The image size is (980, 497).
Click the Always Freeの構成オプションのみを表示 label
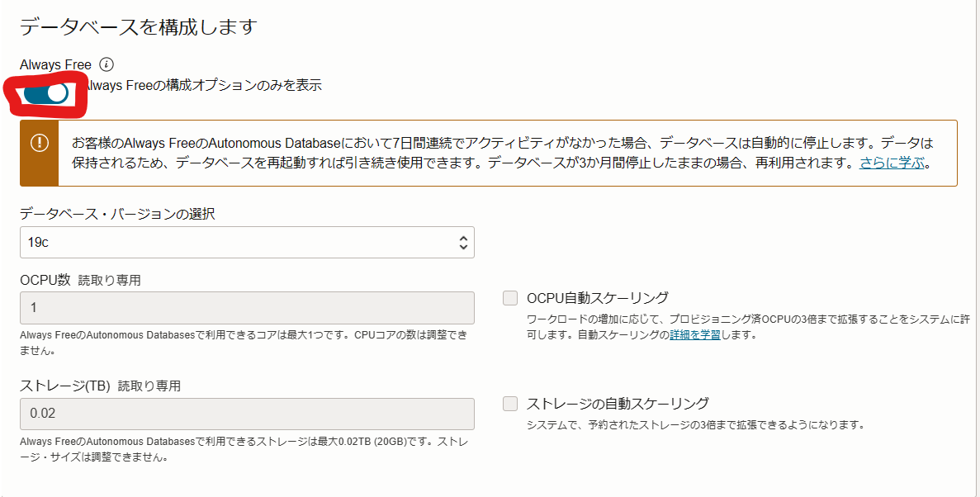click(203, 85)
